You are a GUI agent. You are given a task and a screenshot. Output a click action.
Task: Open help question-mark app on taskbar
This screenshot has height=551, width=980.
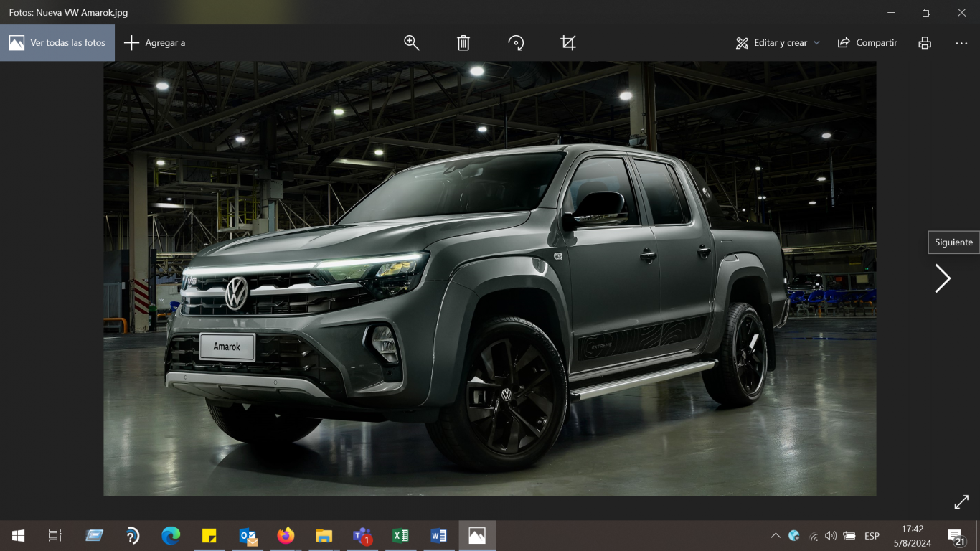pos(132,536)
